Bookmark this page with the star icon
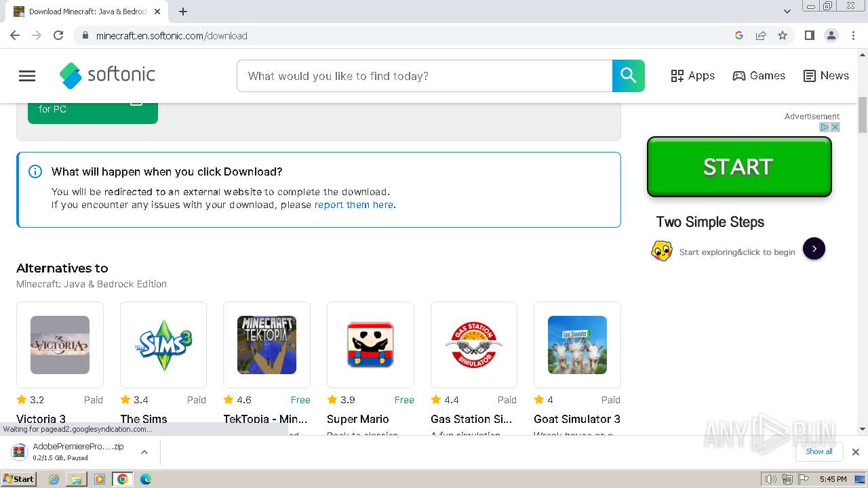868x488 pixels. click(x=783, y=35)
